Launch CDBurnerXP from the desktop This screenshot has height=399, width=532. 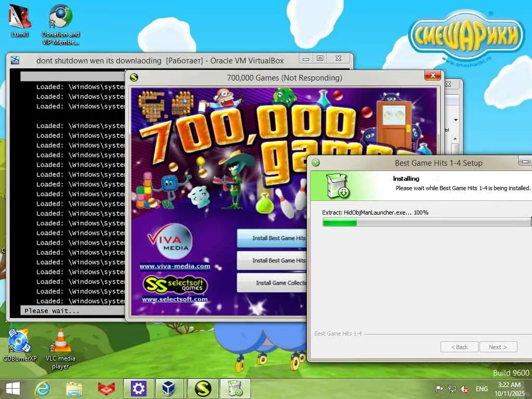click(19, 345)
